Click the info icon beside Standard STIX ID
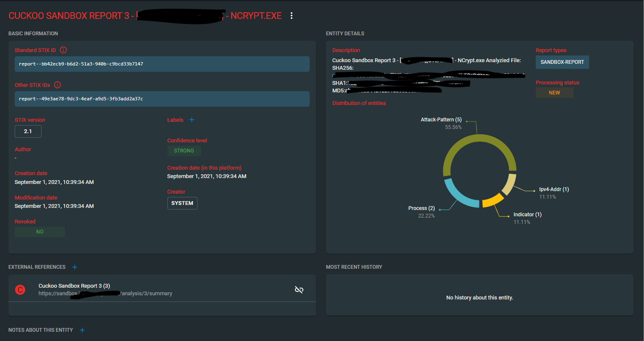The image size is (644, 341). [63, 50]
